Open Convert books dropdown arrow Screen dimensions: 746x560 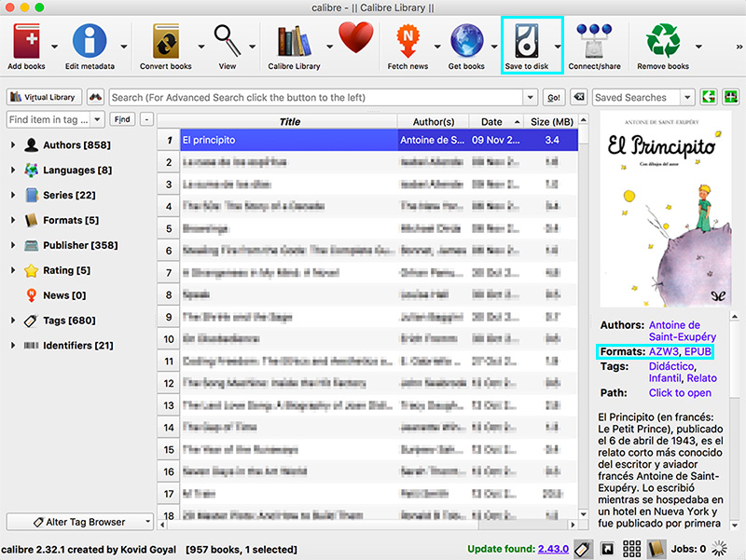pos(200,47)
